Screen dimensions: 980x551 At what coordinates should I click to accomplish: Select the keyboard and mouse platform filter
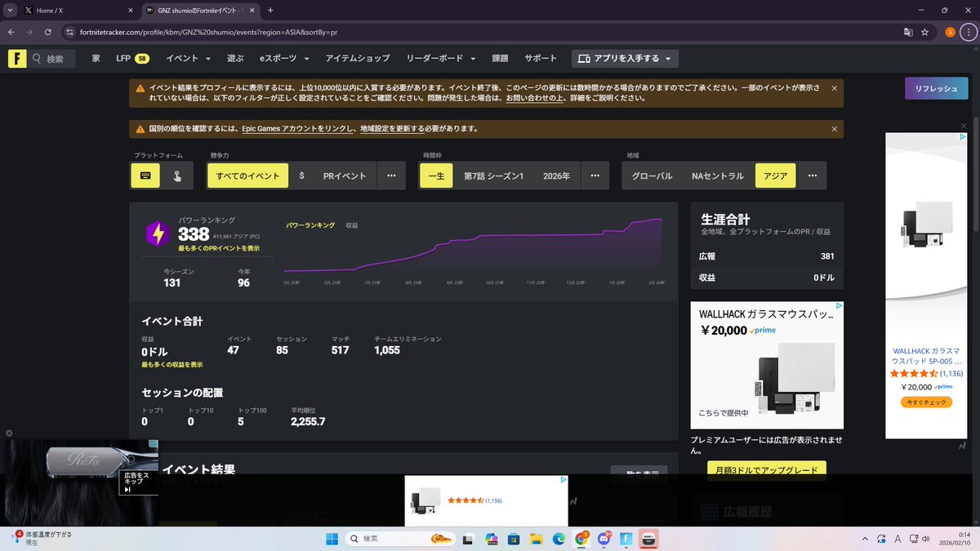pos(145,176)
